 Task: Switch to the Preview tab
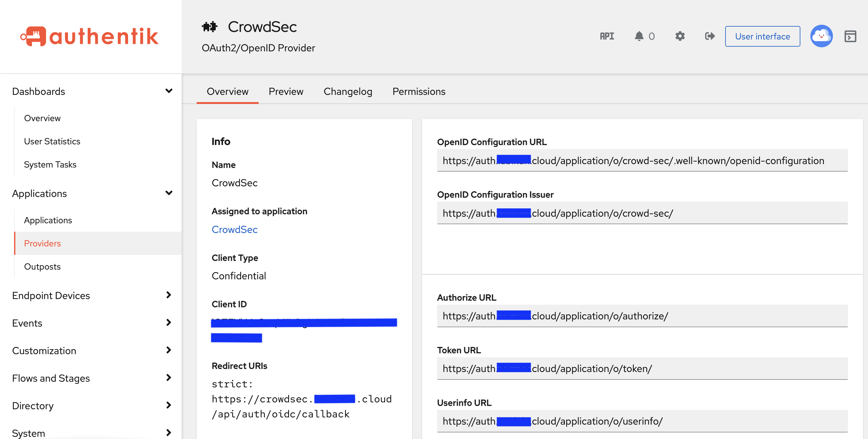(x=286, y=91)
